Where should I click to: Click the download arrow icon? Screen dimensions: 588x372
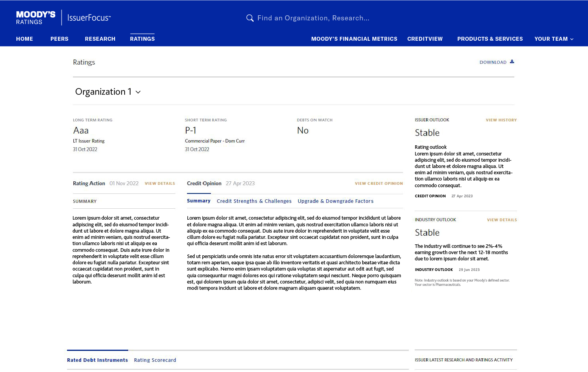click(x=512, y=61)
